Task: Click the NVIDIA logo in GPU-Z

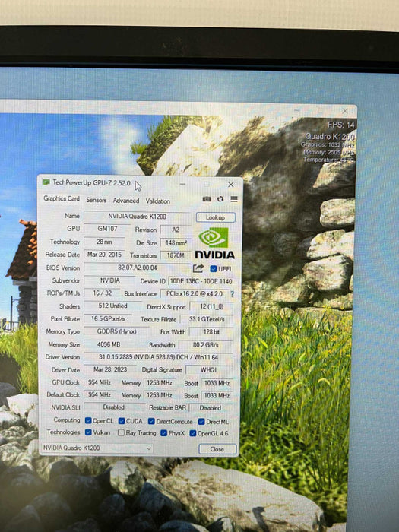Action: [x=214, y=243]
